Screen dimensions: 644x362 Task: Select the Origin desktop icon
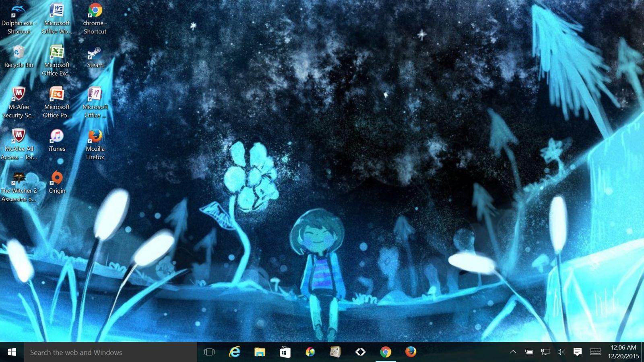pyautogui.click(x=57, y=182)
